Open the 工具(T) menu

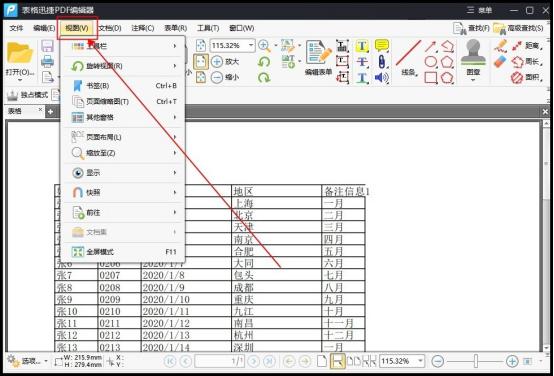pyautogui.click(x=208, y=28)
